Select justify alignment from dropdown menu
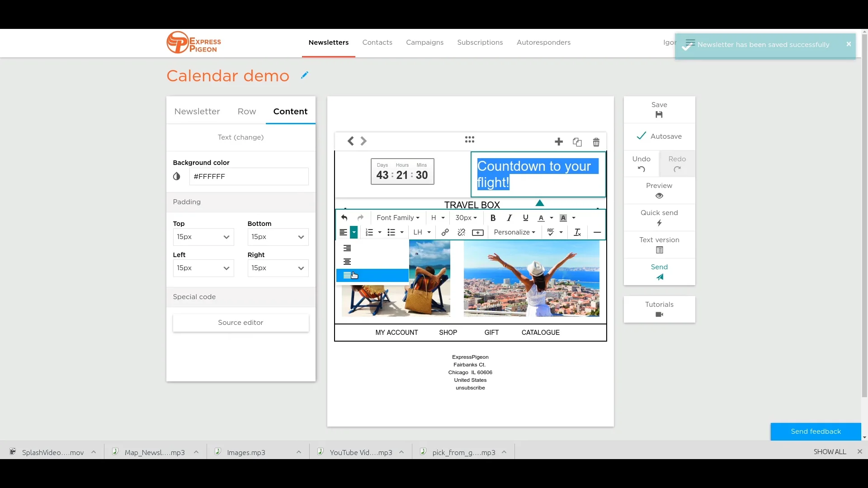This screenshot has height=488, width=868. click(x=347, y=275)
